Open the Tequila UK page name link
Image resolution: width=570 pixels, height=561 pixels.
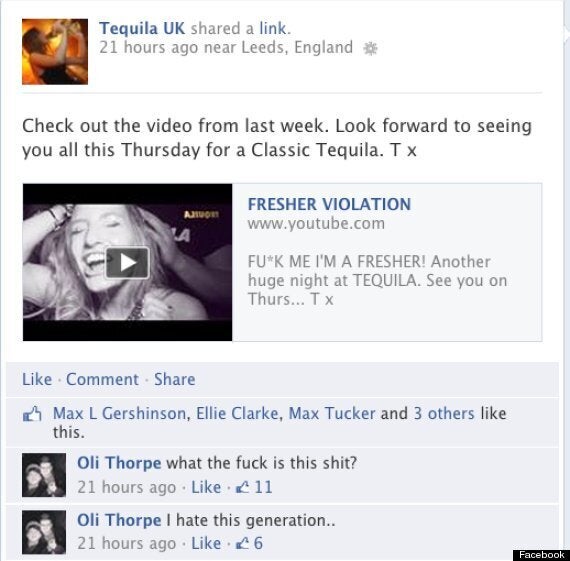coord(142,28)
